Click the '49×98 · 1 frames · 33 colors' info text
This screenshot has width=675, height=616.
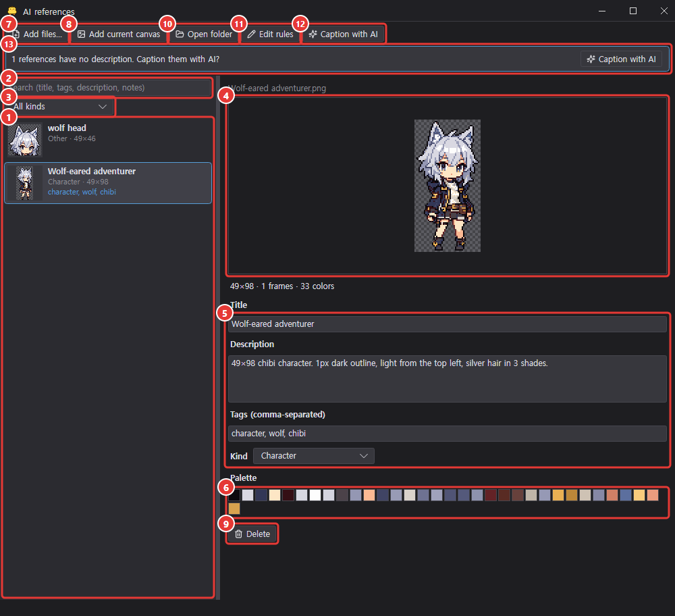click(x=282, y=286)
